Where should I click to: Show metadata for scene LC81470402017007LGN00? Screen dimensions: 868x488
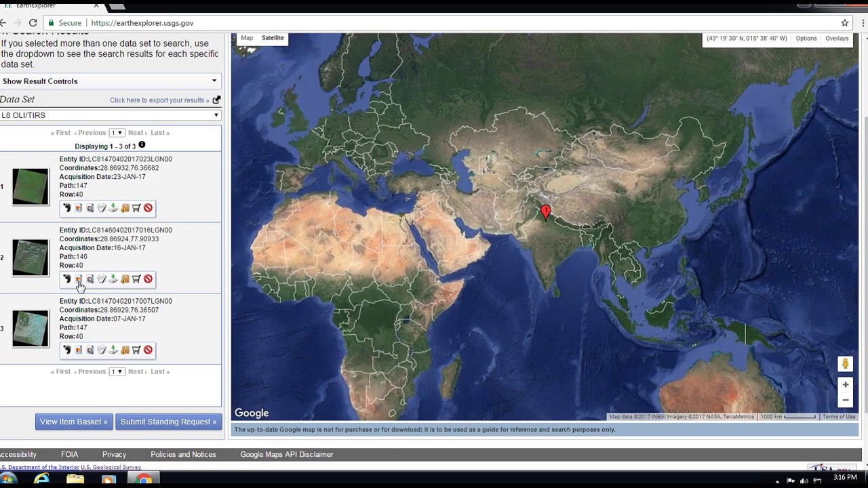point(102,350)
